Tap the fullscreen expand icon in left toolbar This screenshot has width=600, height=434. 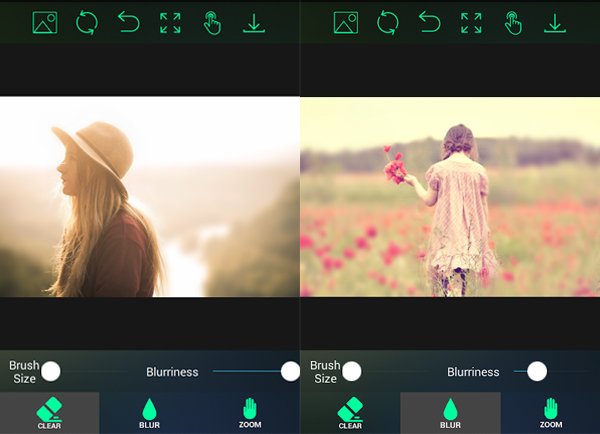170,23
